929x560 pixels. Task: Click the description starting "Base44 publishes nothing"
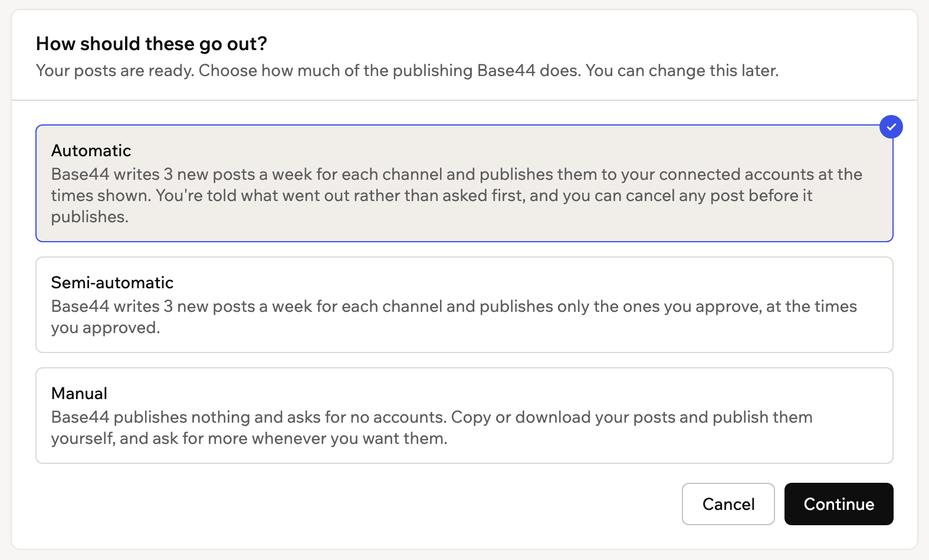(432, 428)
